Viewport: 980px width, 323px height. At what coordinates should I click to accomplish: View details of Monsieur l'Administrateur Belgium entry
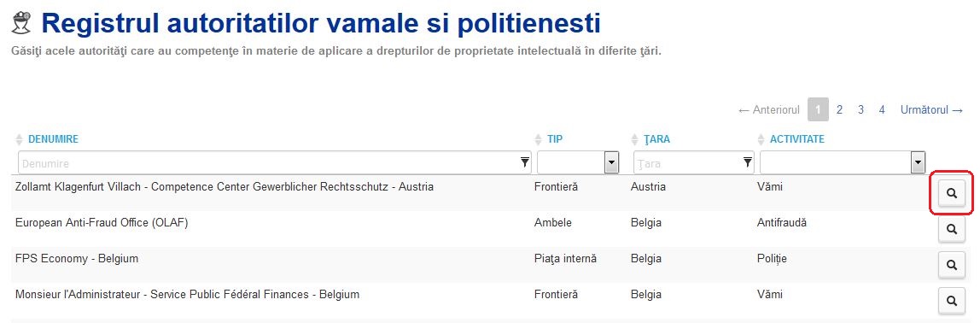pos(951,301)
